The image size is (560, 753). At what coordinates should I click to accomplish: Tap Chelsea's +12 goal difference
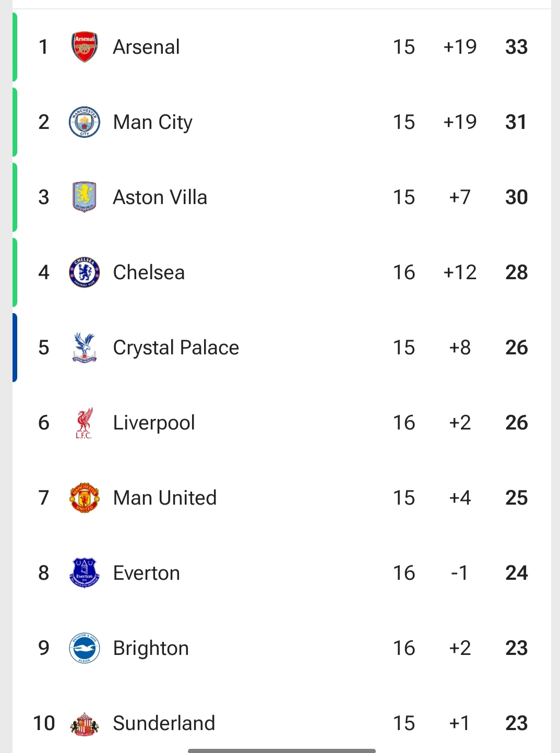point(460,272)
